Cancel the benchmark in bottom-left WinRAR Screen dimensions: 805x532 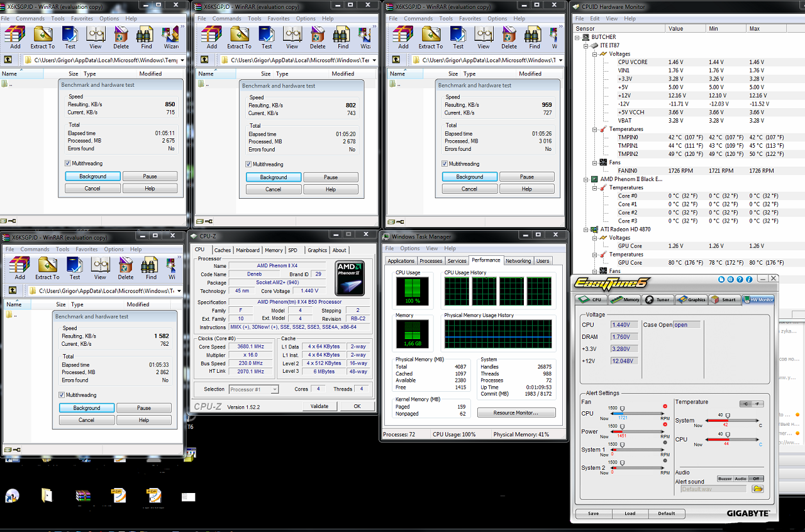[x=87, y=420]
